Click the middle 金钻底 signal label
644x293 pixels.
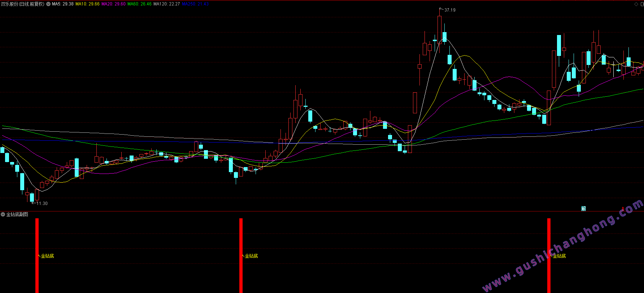(x=251, y=256)
